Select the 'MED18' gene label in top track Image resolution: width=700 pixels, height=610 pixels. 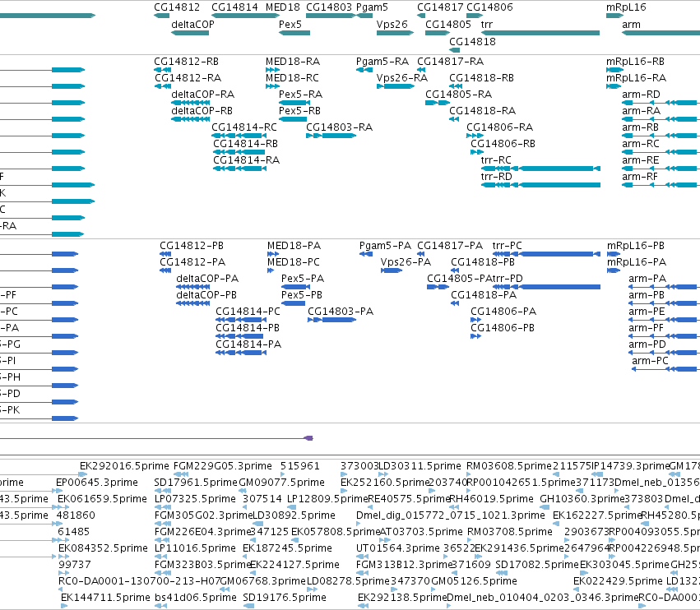pos(283,7)
